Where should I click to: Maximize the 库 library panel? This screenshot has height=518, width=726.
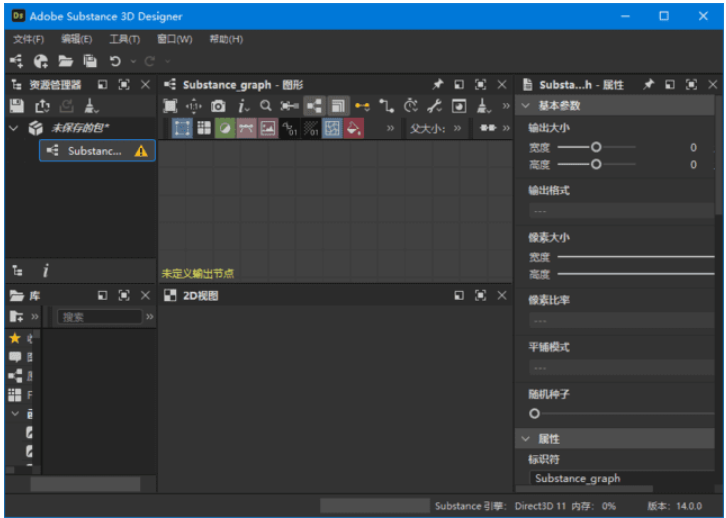pyautogui.click(x=124, y=295)
